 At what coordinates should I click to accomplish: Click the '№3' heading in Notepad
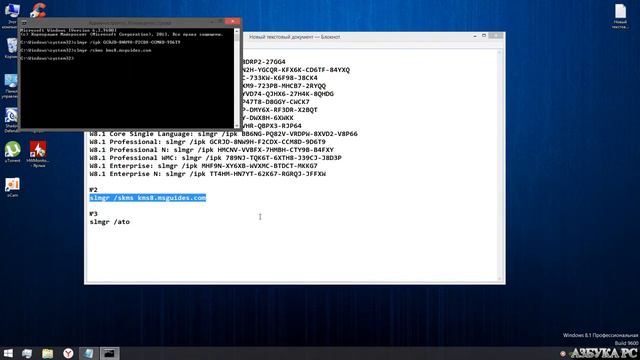pyautogui.click(x=93, y=214)
